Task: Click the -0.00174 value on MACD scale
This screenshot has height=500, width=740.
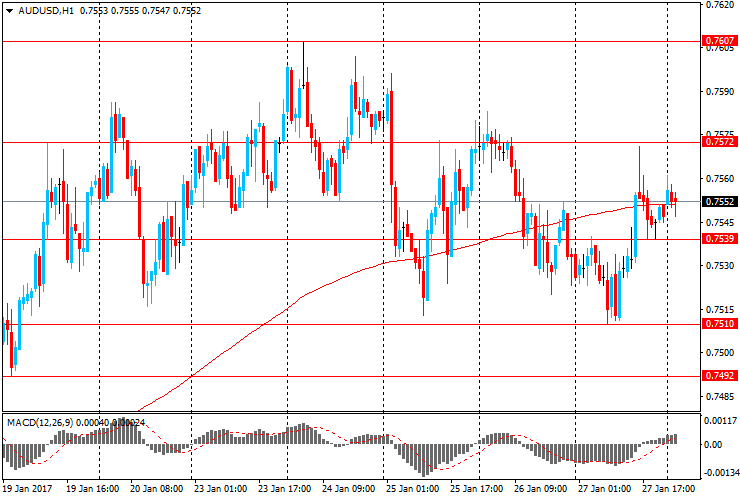Action: point(720,469)
